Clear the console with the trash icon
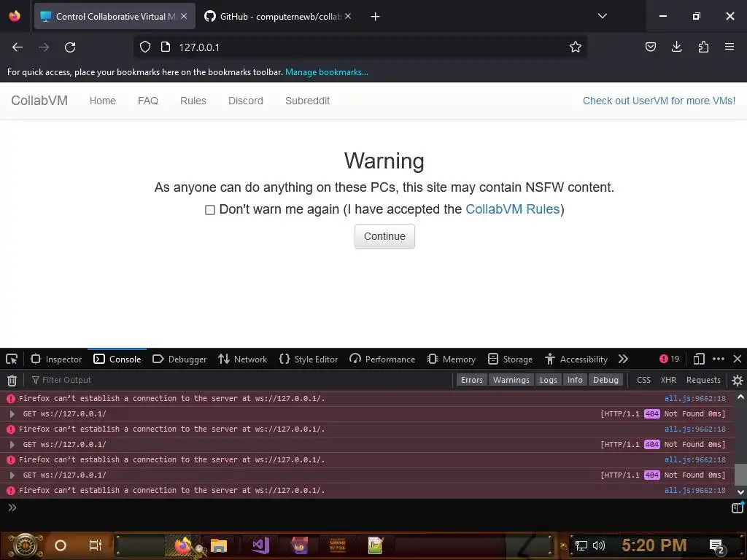 (x=12, y=380)
